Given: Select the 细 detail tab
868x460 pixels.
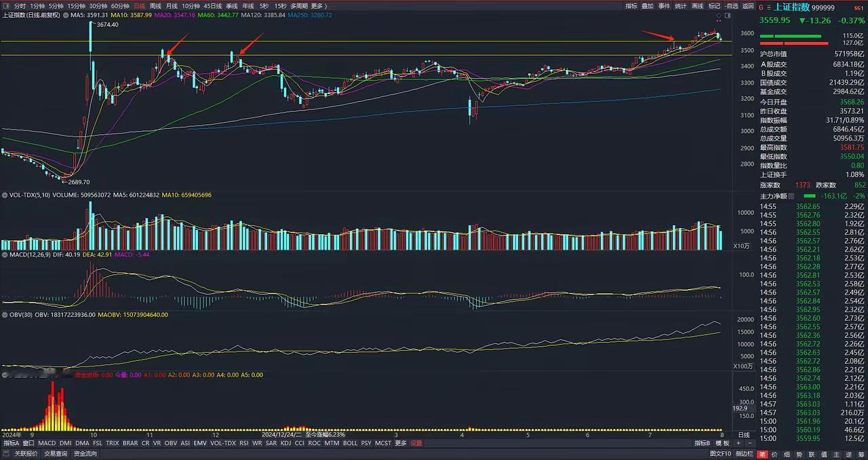Looking at the screenshot, I should tap(787, 454).
